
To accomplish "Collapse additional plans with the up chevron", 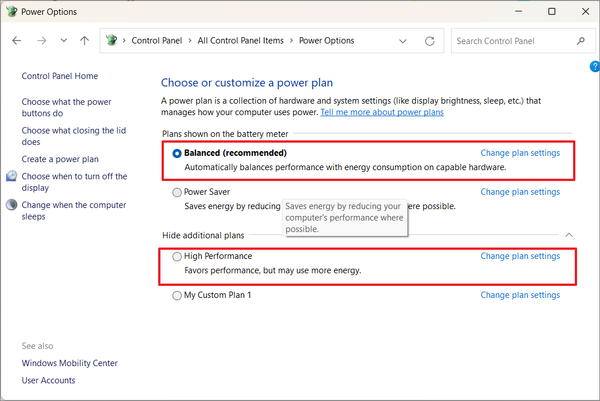I will [x=569, y=235].
